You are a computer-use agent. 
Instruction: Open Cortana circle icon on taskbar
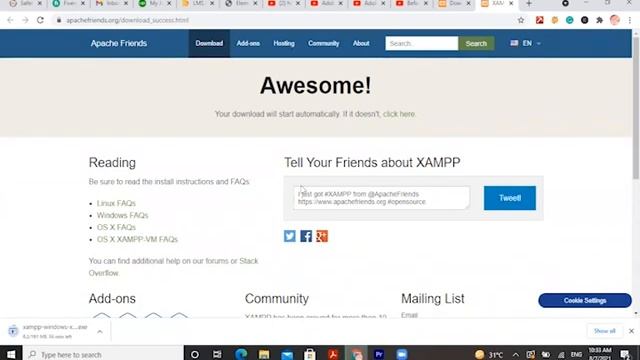195,354
